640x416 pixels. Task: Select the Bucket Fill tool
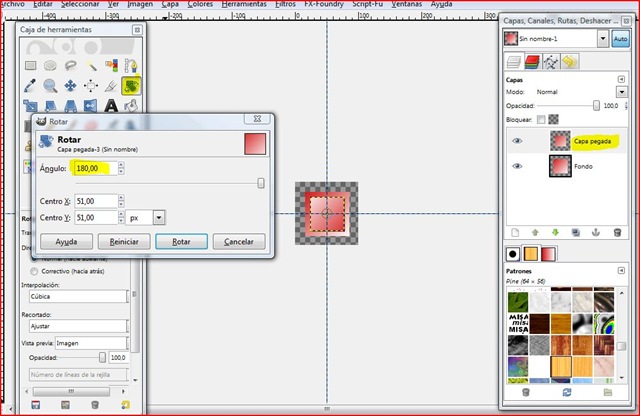[131, 106]
